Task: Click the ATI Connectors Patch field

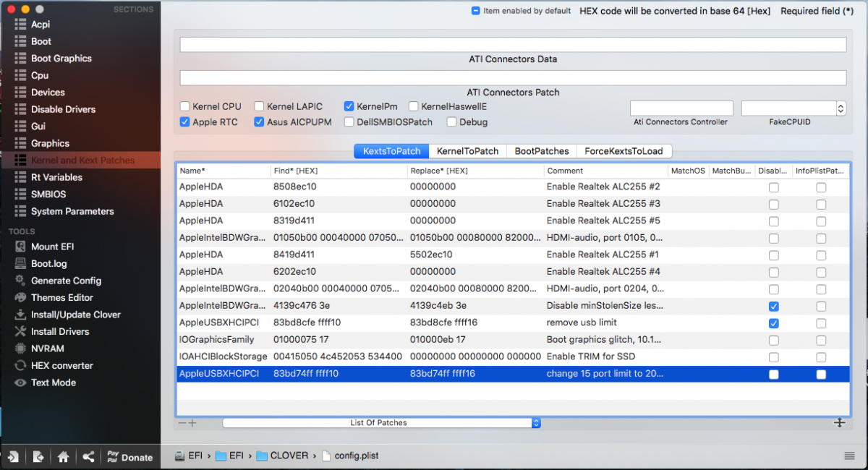Action: point(513,77)
